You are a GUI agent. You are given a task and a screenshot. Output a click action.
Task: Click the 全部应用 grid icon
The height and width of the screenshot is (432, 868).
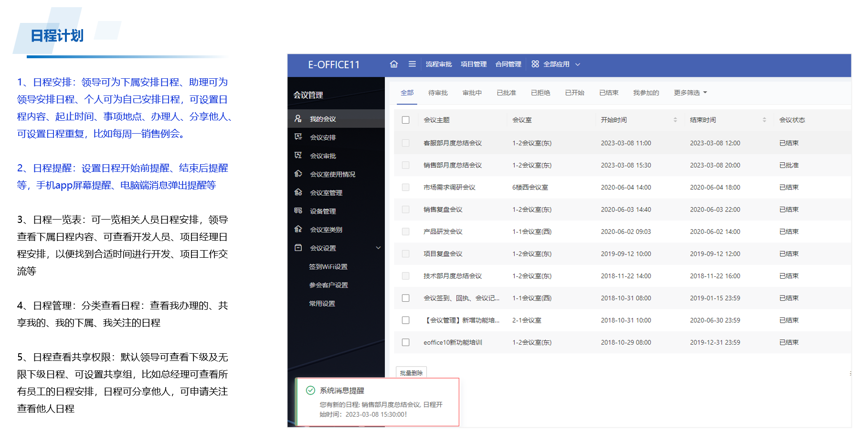coord(535,64)
